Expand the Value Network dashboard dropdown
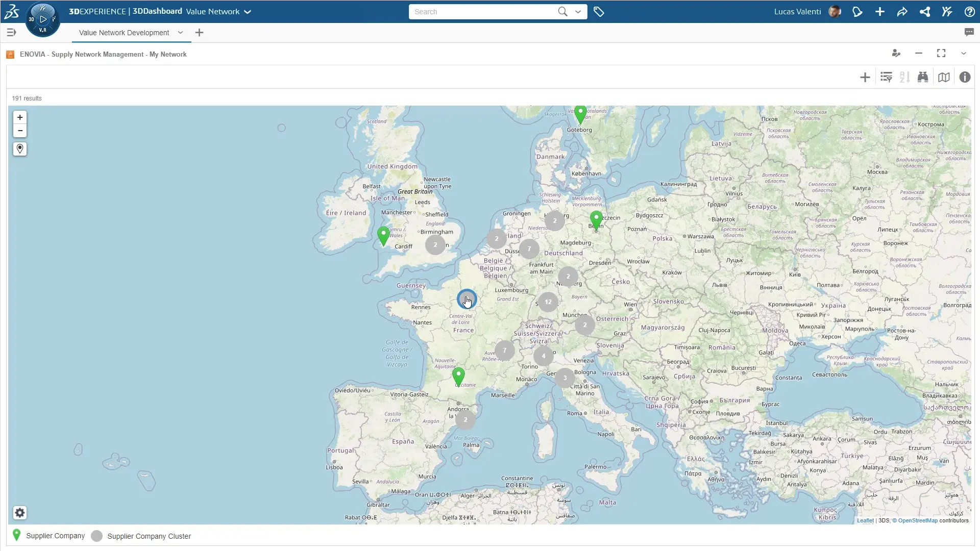The height and width of the screenshot is (551, 980). [248, 12]
